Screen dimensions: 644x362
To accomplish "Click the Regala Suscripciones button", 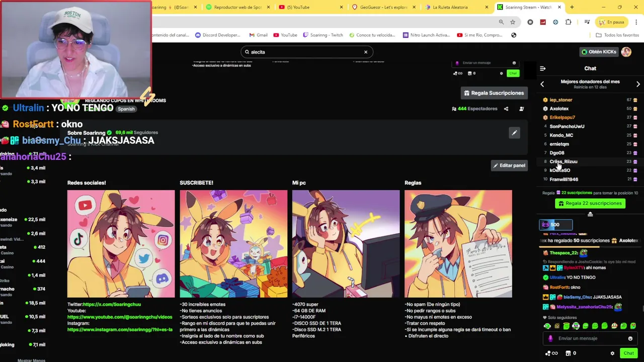I will click(x=494, y=93).
